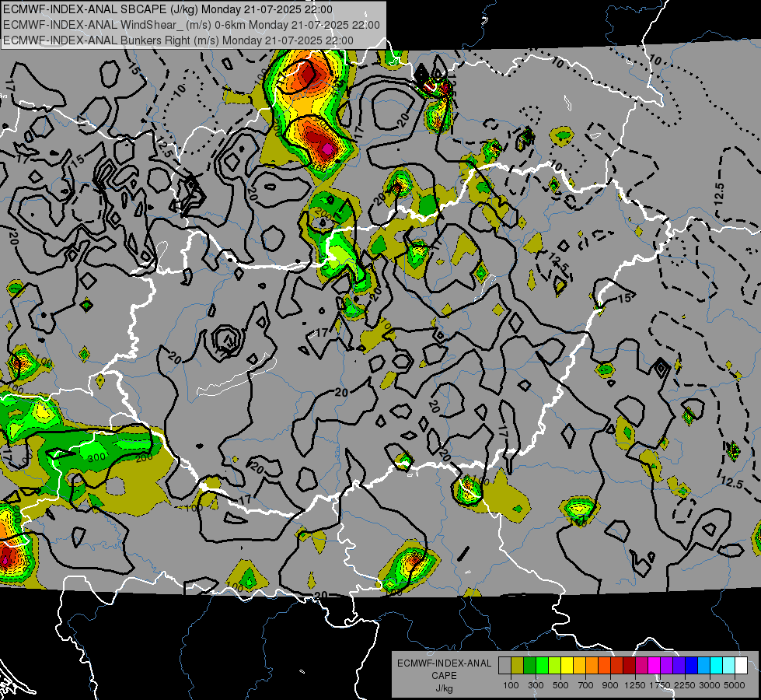The image size is (761, 700).
Task: Select the gray legend swatch below 100 J/kg
Action: [504, 666]
